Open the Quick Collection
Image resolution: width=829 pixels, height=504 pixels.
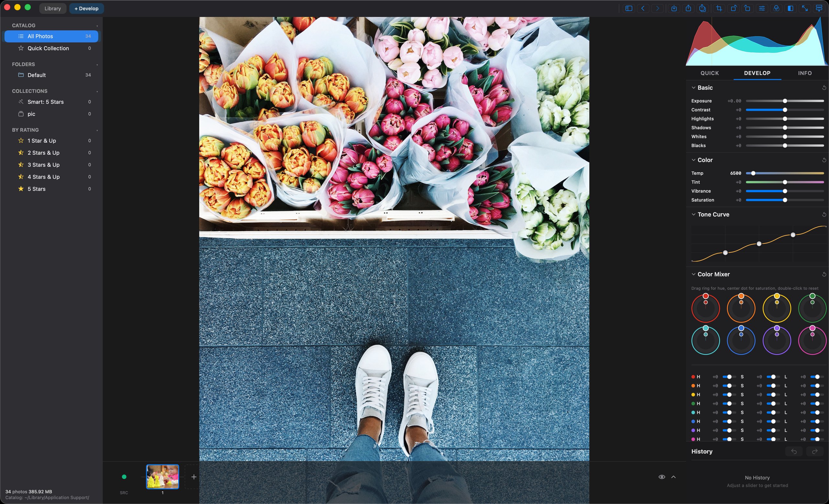point(51,49)
